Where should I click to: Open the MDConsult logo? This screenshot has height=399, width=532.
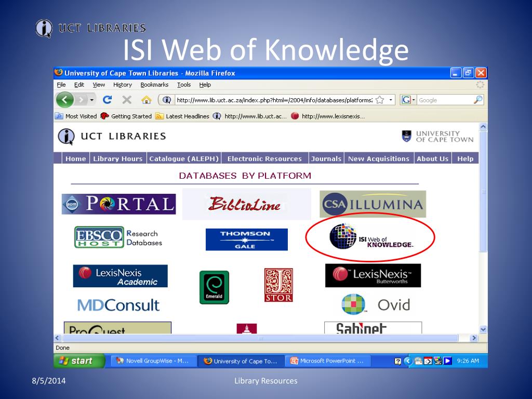click(118, 305)
